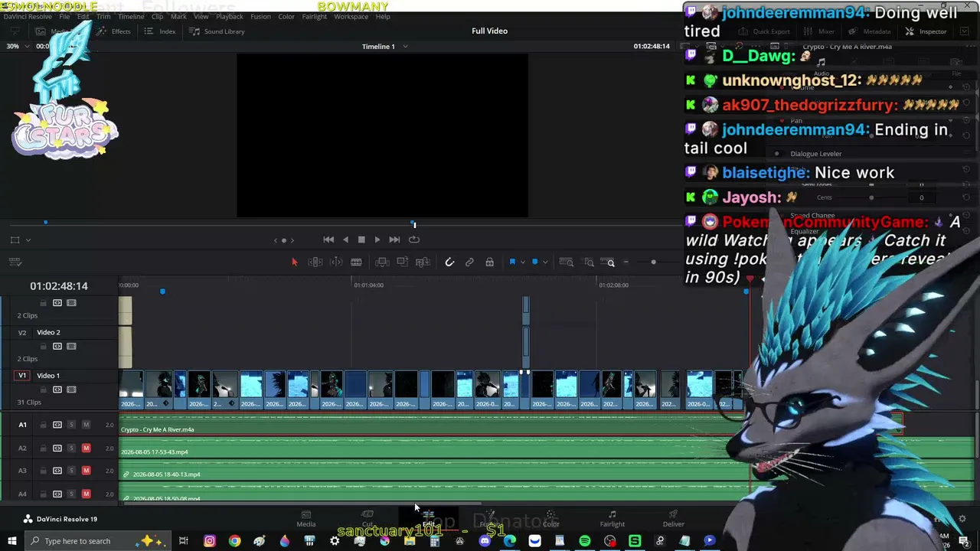
Task: Disable the Video 2 track
Action: [x=72, y=346]
